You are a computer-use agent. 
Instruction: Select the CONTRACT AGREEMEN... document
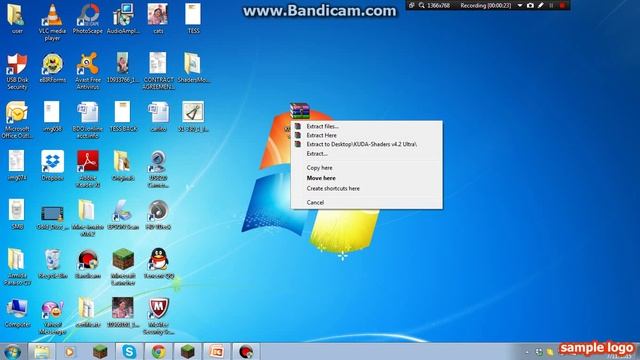158,71
